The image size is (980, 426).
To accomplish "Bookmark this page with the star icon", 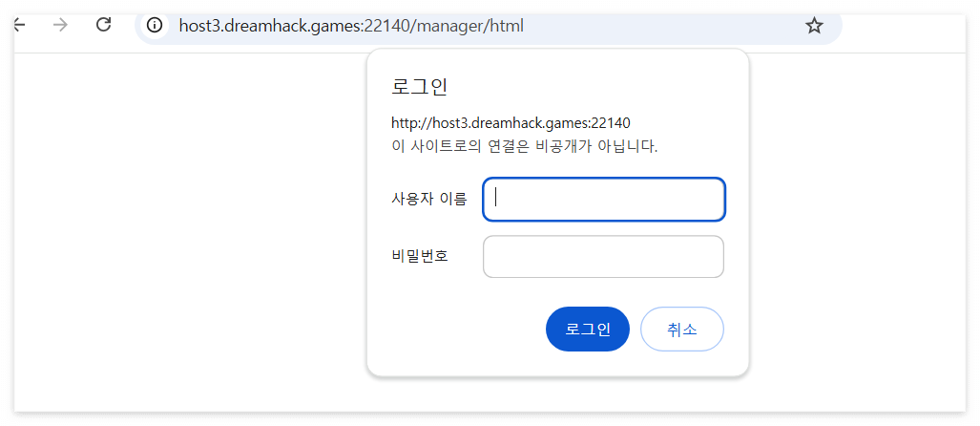I will coord(814,26).
